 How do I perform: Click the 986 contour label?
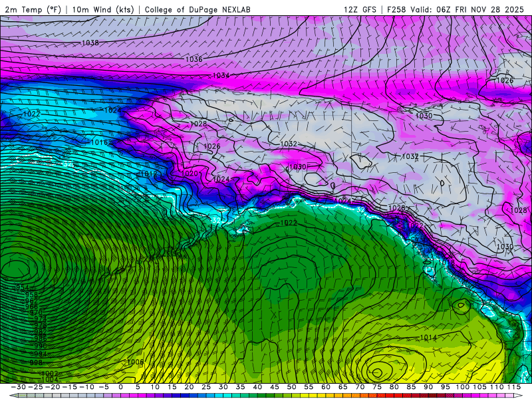pyautogui.click(x=40, y=338)
